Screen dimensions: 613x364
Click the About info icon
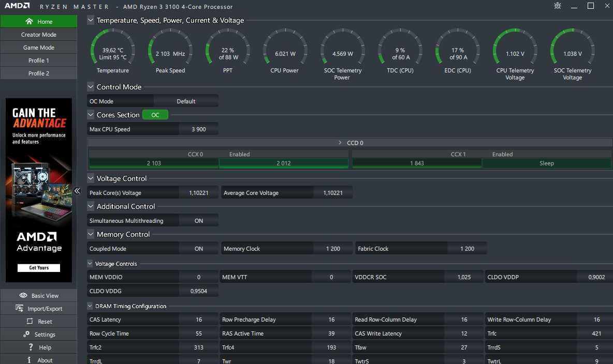(x=29, y=360)
